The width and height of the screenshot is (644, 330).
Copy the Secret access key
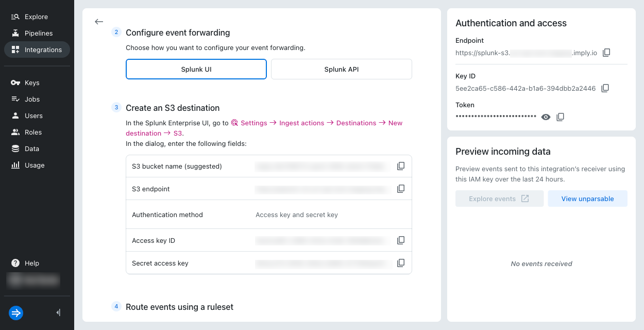point(401,263)
